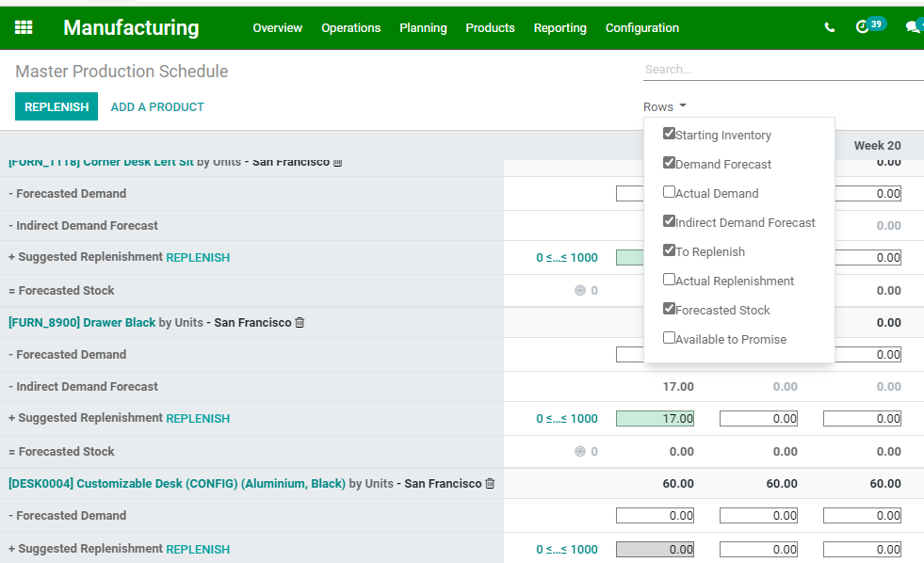Toggle To Replenish checkbox
This screenshot has height=563, width=924.
tap(669, 249)
